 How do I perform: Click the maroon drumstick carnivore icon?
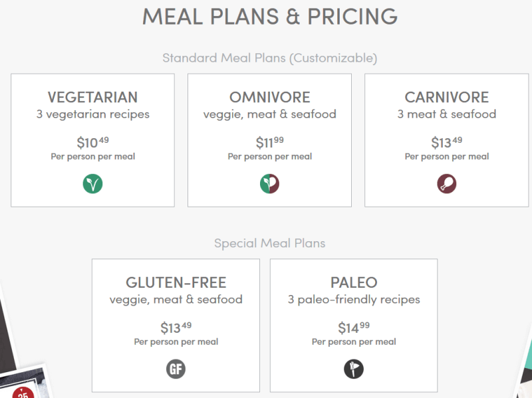tap(446, 184)
